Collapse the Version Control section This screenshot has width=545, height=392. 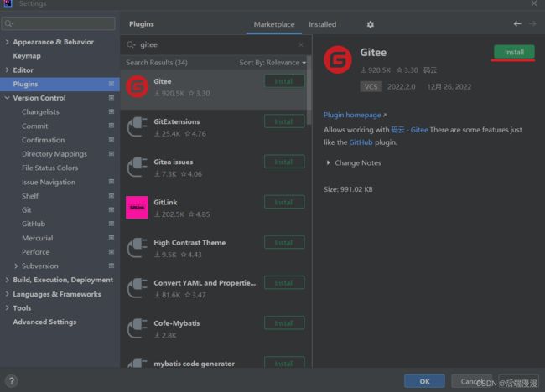pos(7,98)
